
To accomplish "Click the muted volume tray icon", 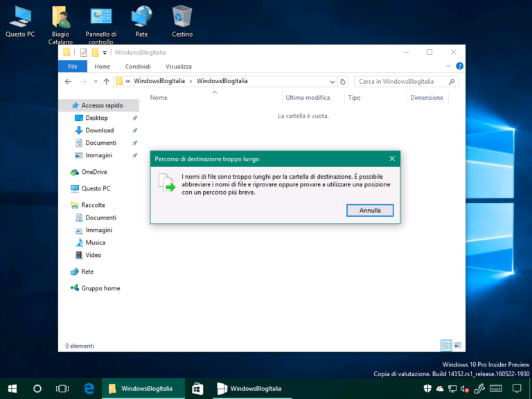I will [465, 389].
